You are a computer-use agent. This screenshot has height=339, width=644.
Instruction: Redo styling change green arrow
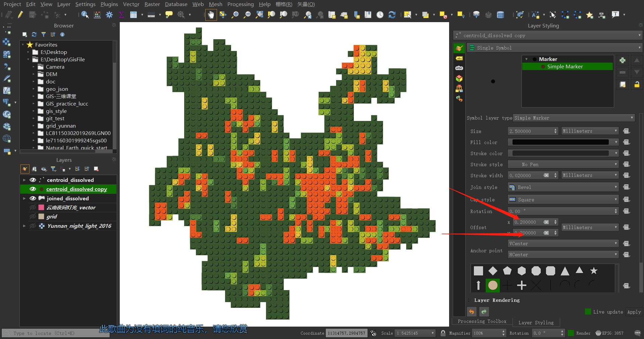484,312
